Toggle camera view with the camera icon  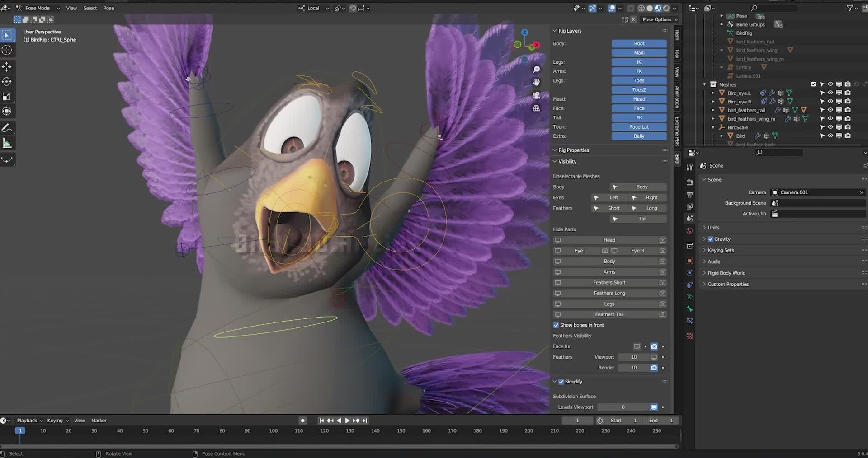click(536, 95)
